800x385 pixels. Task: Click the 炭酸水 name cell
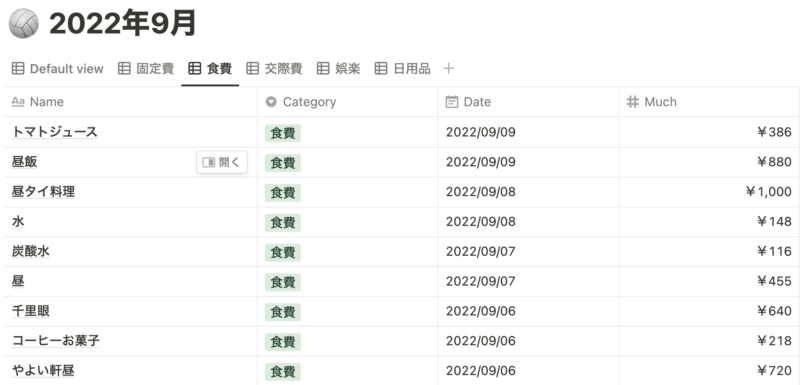point(131,251)
